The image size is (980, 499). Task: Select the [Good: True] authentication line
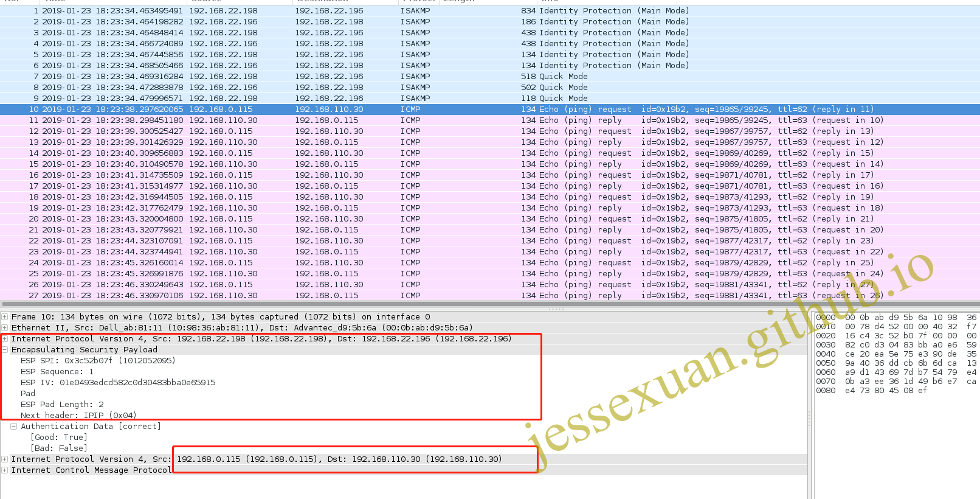point(59,437)
